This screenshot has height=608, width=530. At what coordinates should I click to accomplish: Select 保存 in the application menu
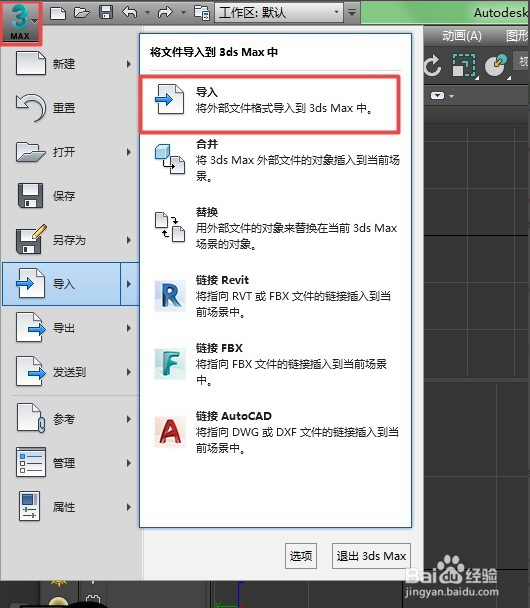point(72,195)
